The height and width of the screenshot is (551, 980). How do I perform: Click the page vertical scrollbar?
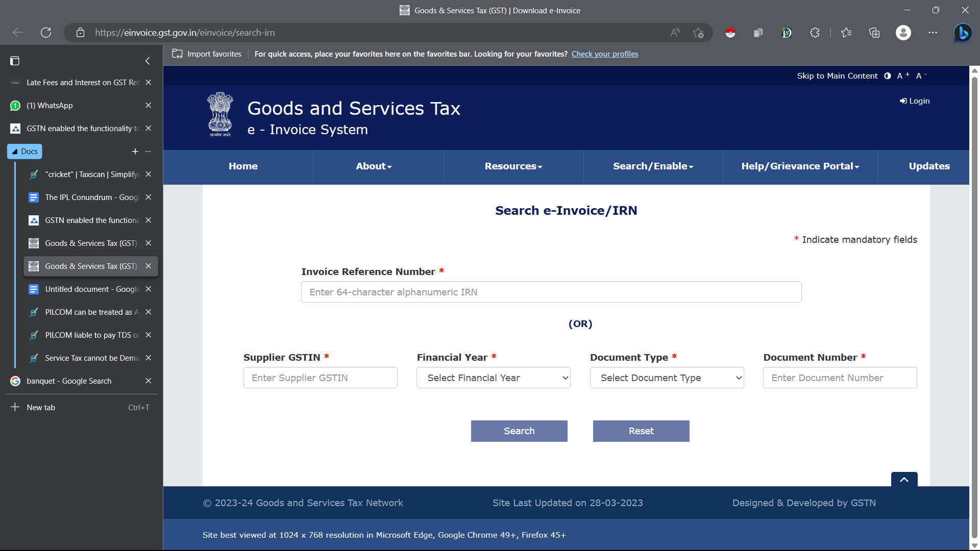[x=974, y=306]
